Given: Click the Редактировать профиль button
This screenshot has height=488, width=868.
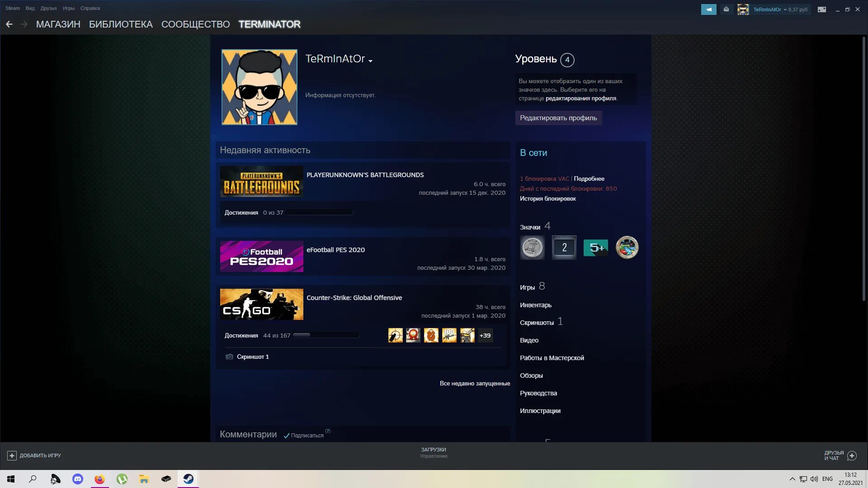Looking at the screenshot, I should [x=558, y=118].
